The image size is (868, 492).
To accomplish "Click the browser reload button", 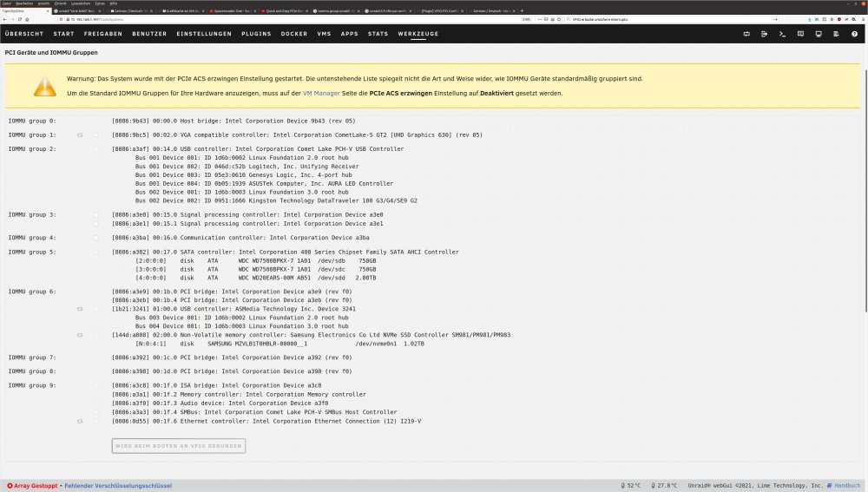I will 20,19.
